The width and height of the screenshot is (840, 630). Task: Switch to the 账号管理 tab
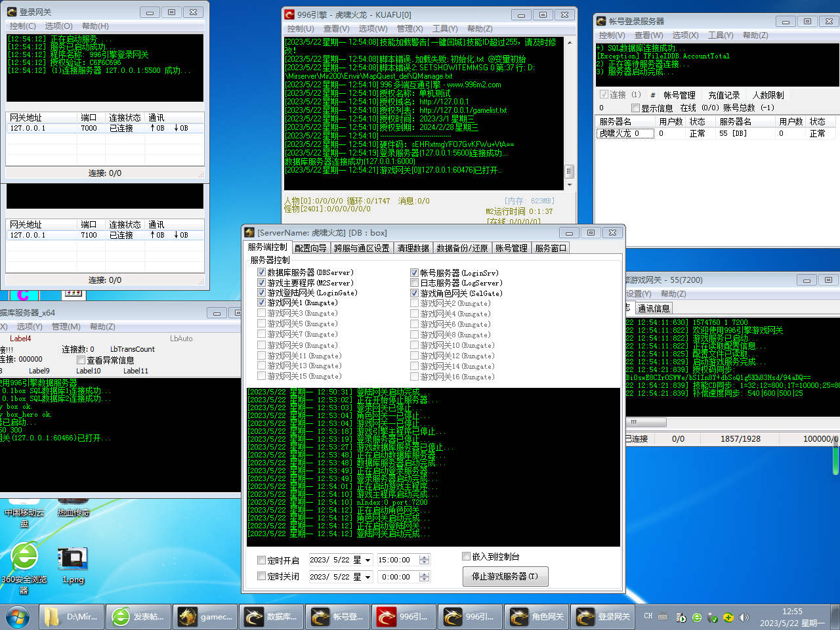pyautogui.click(x=511, y=248)
